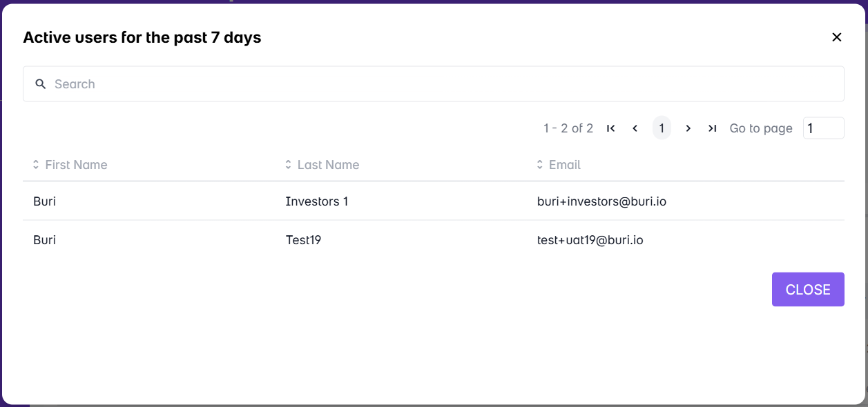Screen dimensions: 868x407
Task: Sort by Email using arrows icon
Action: [540, 165]
